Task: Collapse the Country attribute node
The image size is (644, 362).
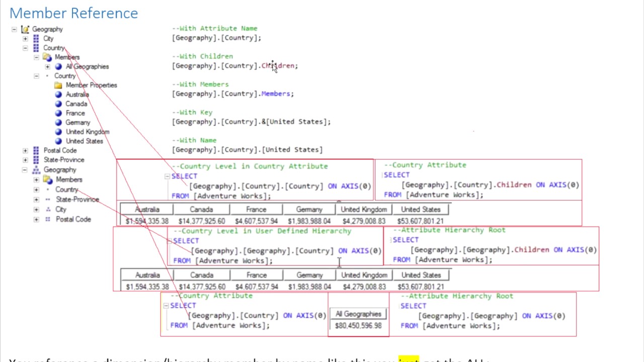Action: (x=25, y=48)
